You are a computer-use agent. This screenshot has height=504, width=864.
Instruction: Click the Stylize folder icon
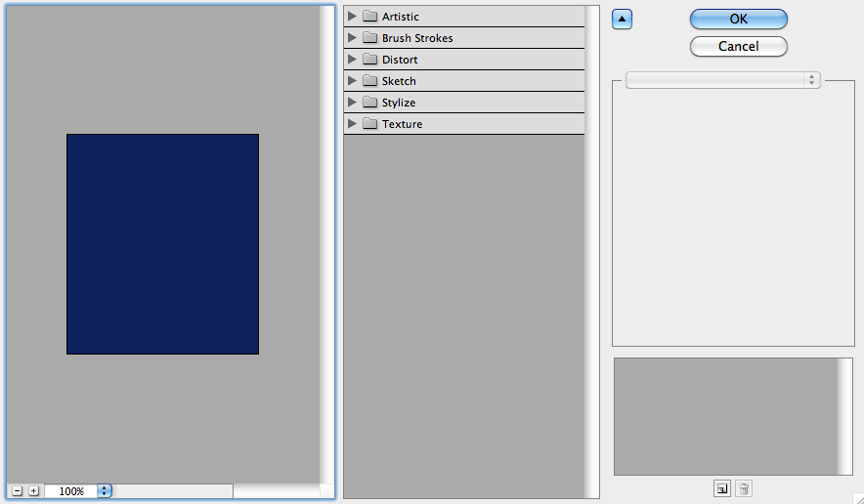point(369,103)
